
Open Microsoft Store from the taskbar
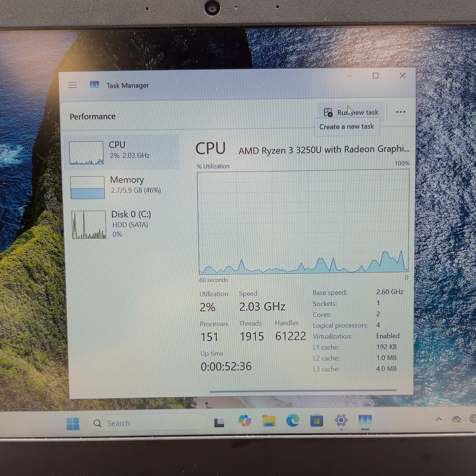(316, 421)
